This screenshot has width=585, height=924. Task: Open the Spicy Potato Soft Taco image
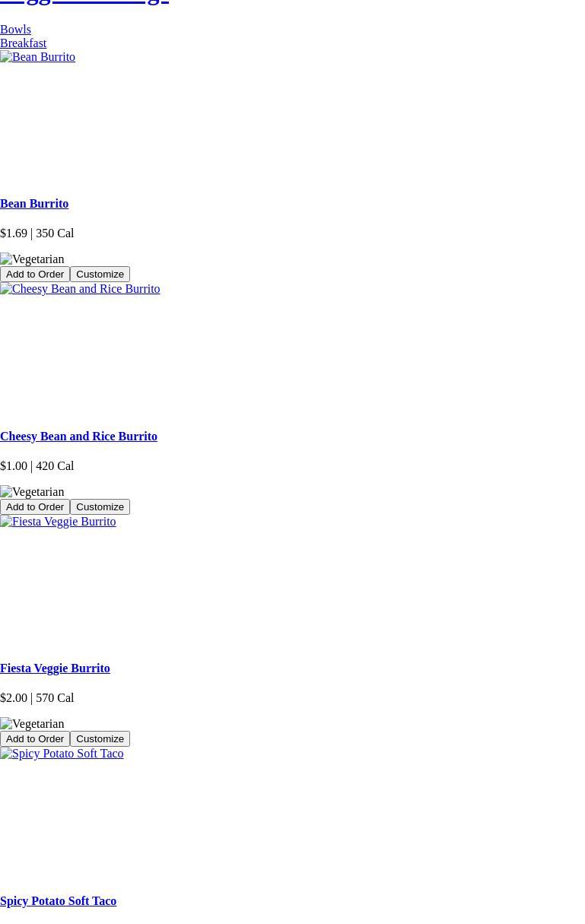(x=62, y=754)
